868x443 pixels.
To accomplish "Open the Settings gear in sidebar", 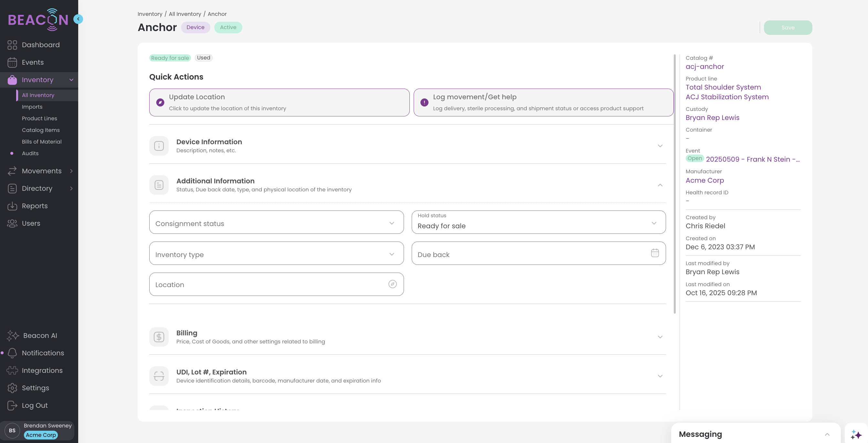I will coord(12,388).
